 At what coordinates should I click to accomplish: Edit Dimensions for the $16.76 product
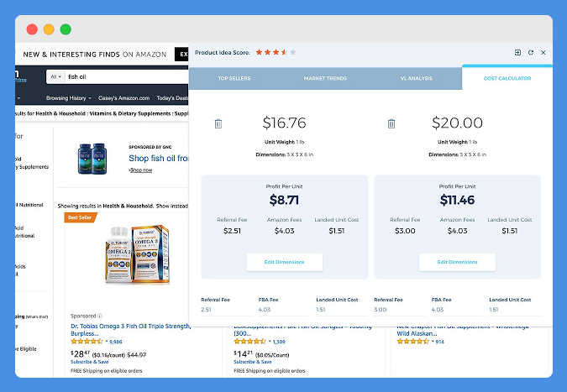(x=284, y=262)
